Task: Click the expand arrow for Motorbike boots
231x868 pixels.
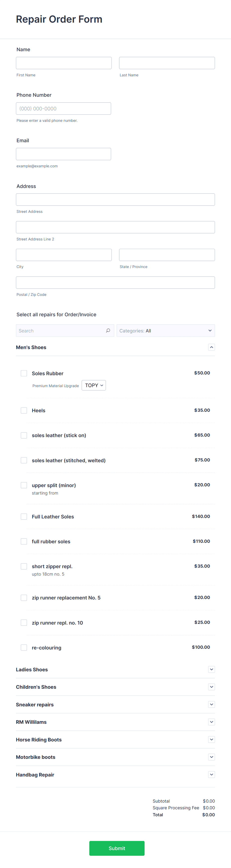Action: pos(211,757)
